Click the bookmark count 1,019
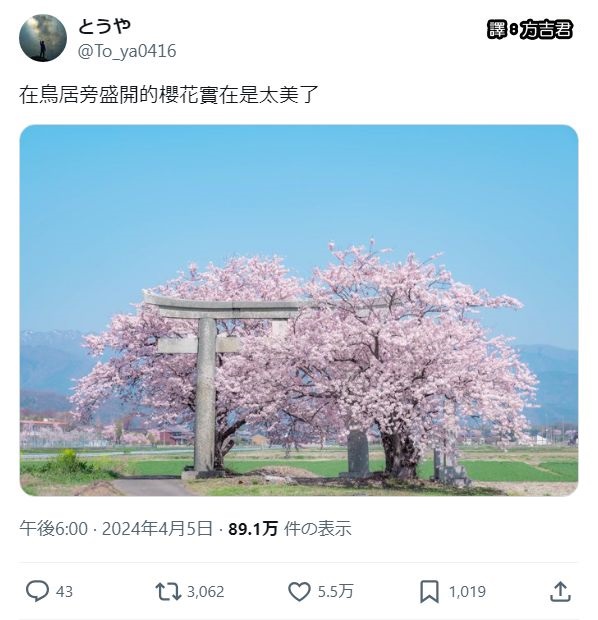The width and height of the screenshot is (598, 620). 467,592
